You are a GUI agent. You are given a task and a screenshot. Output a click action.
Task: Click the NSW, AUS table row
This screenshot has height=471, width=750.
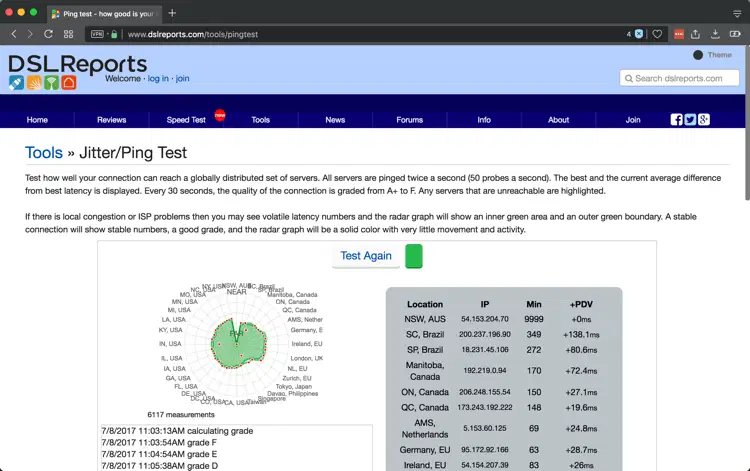tap(504, 319)
